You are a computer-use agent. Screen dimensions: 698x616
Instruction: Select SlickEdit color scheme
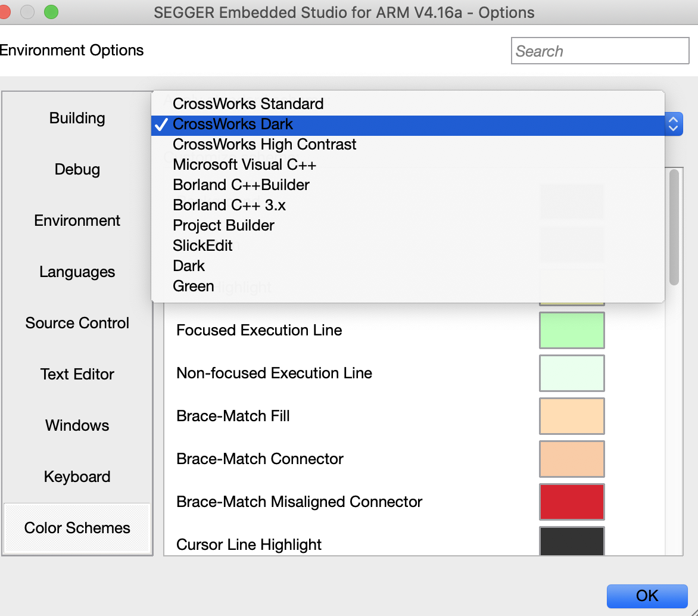tap(408, 246)
